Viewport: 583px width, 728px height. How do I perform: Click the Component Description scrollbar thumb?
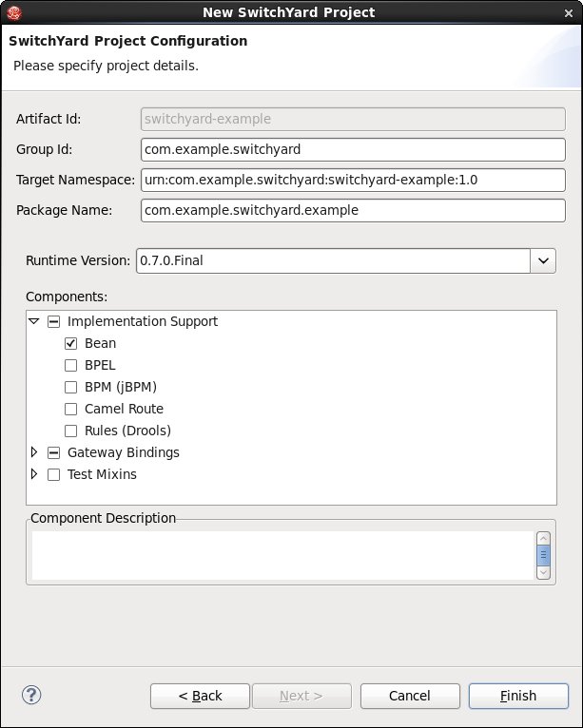pyautogui.click(x=543, y=556)
